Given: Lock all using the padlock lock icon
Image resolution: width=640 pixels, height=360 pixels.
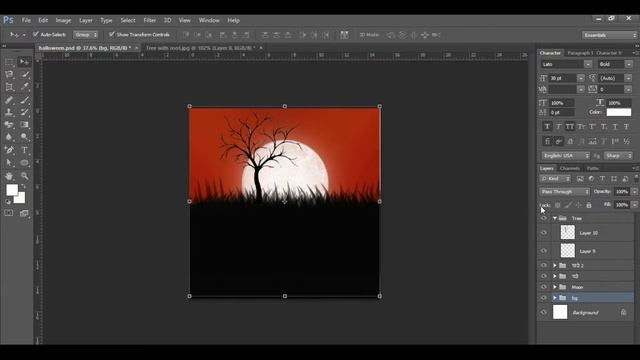Looking at the screenshot, I should coord(589,205).
